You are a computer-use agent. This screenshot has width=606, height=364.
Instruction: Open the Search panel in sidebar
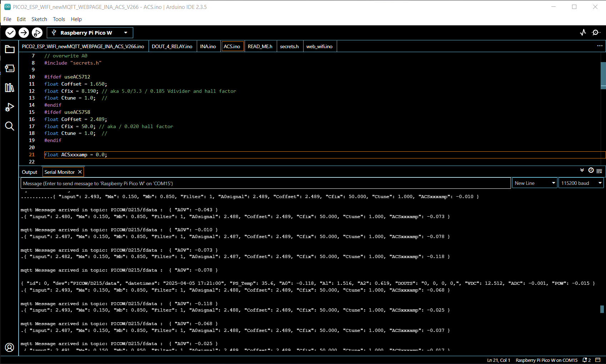[x=10, y=126]
